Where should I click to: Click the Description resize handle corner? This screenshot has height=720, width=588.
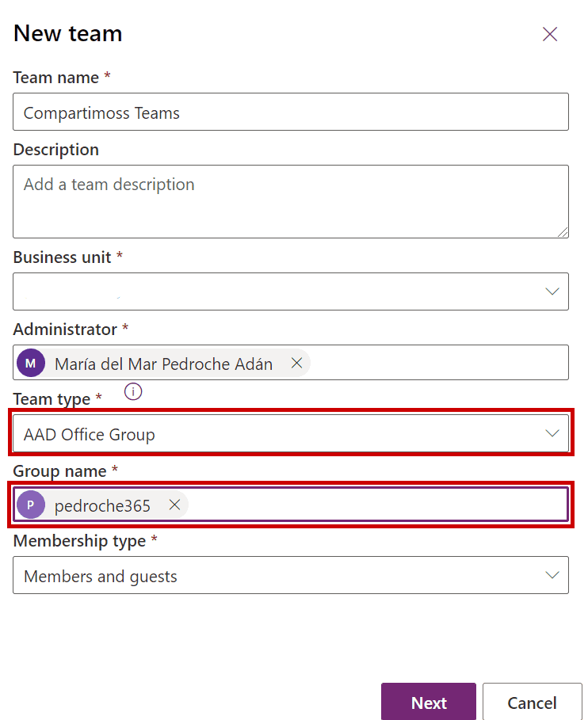click(x=563, y=232)
